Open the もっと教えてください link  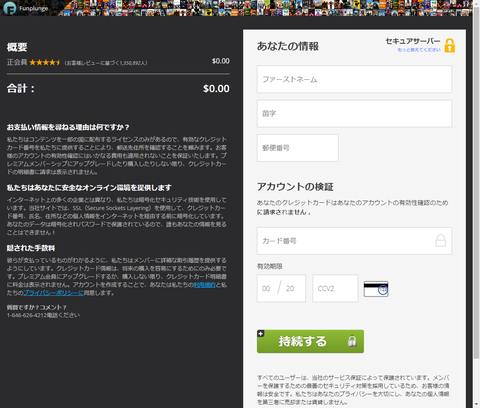tap(419, 50)
